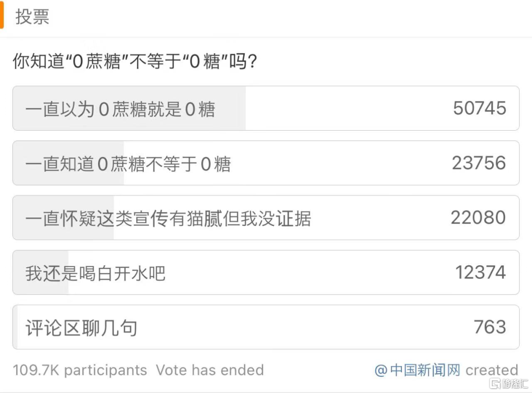The height and width of the screenshot is (393, 532).
Task: Pick the 我还是喝白开水吧 poll option
Action: click(96, 273)
